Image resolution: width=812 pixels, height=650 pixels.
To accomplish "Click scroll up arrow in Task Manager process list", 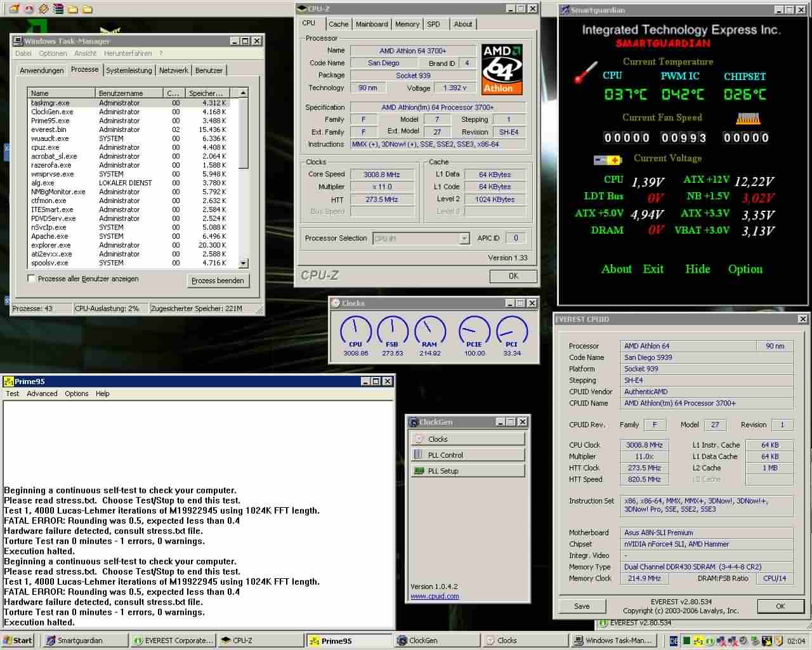I will (x=244, y=93).
